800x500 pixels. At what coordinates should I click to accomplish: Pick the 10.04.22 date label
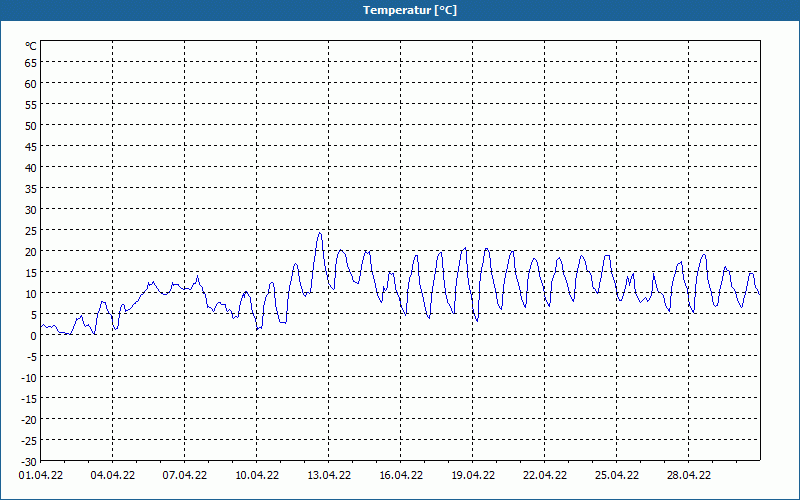257,476
